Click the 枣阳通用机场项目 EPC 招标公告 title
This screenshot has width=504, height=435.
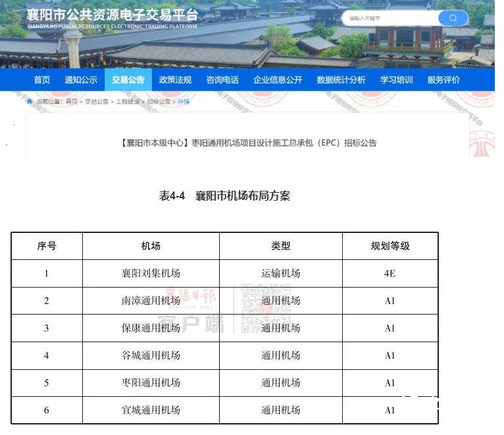(x=248, y=143)
